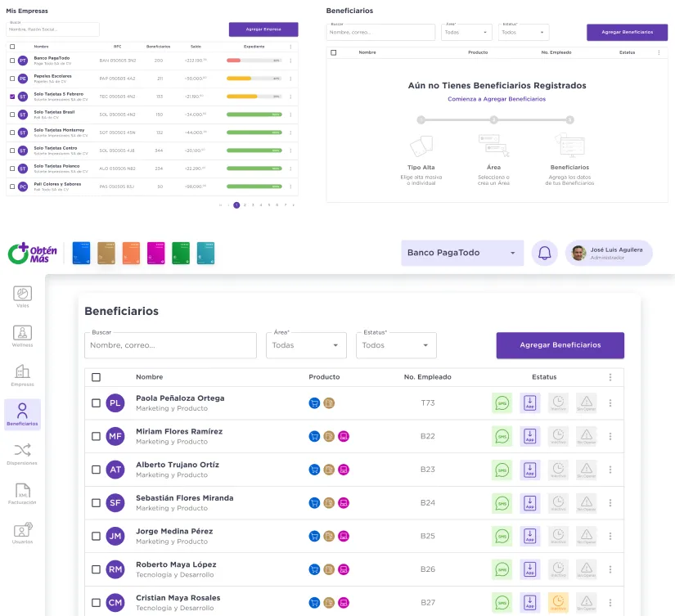Toggle select-all checkbox beside Nombre header
Viewport: 675px width, 616px height.
click(96, 377)
